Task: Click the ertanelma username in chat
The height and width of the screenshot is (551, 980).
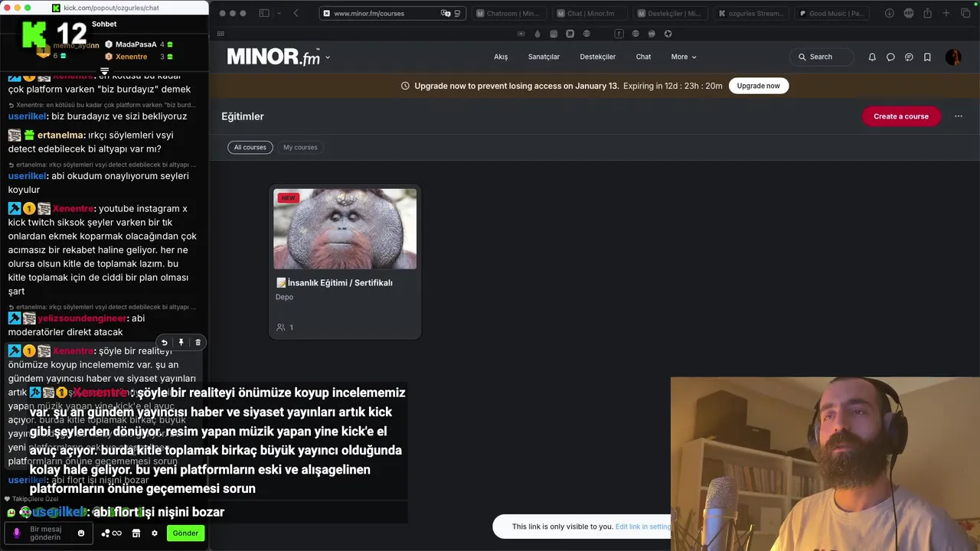Action: click(61, 135)
